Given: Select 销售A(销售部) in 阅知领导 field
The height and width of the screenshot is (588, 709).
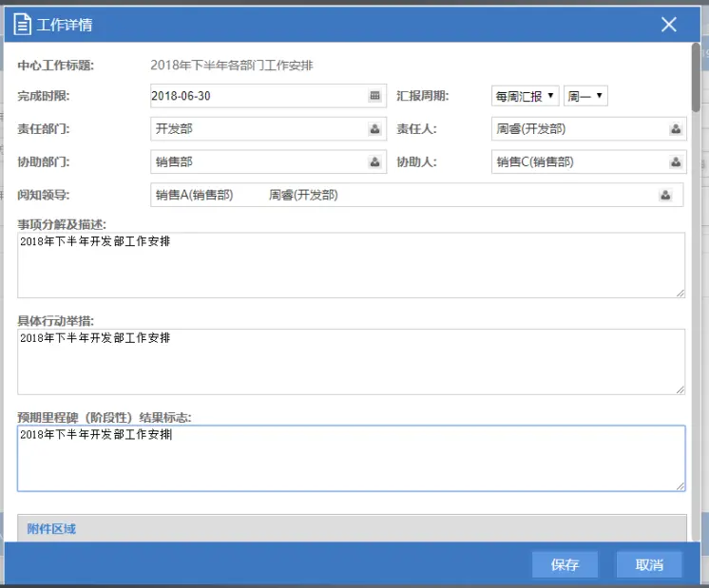Looking at the screenshot, I should (x=195, y=195).
